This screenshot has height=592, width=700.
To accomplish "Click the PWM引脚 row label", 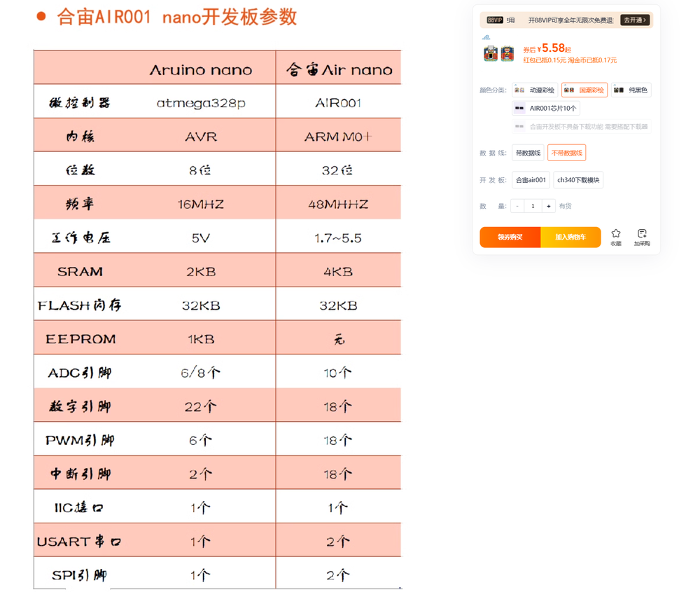I will tap(80, 440).
